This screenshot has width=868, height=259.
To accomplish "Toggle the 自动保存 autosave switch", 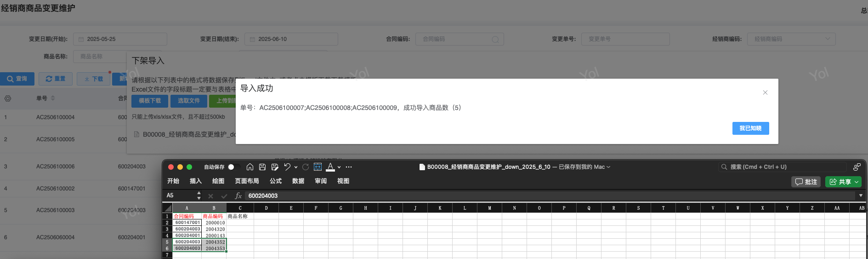I will (x=233, y=167).
